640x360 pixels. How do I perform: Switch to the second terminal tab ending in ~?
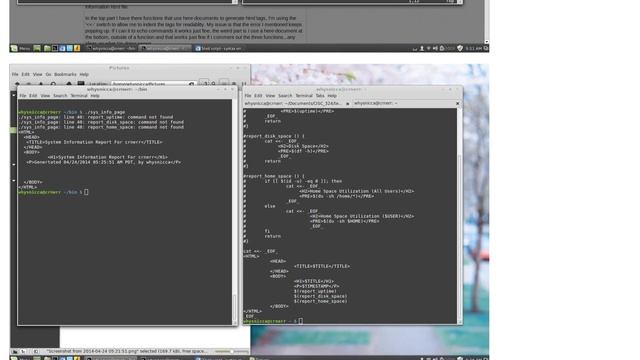pyautogui.click(x=376, y=103)
